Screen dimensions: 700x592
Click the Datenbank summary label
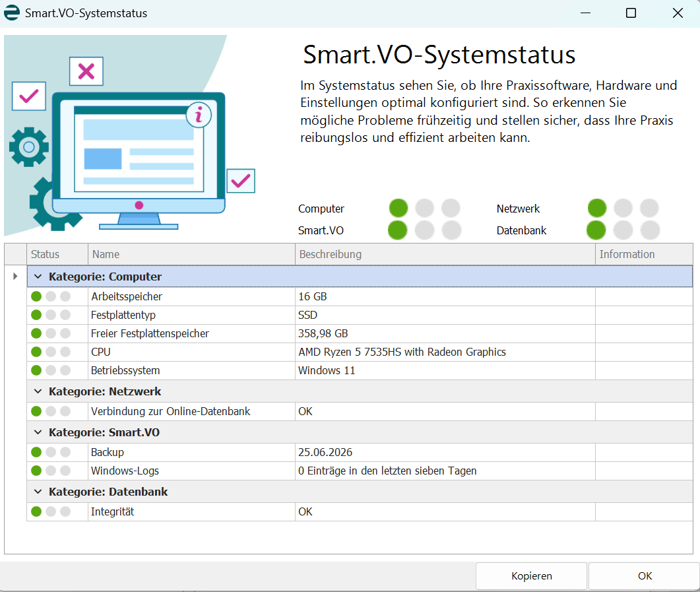click(x=521, y=230)
